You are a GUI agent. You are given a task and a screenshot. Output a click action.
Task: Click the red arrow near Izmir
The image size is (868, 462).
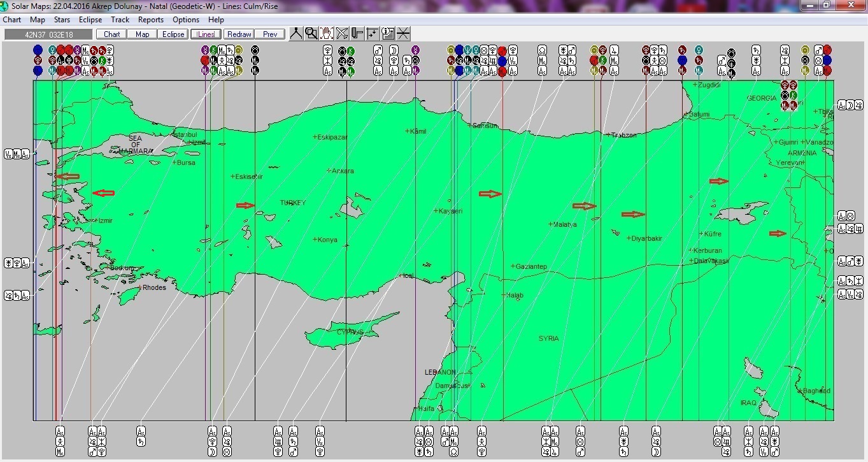[x=103, y=192]
